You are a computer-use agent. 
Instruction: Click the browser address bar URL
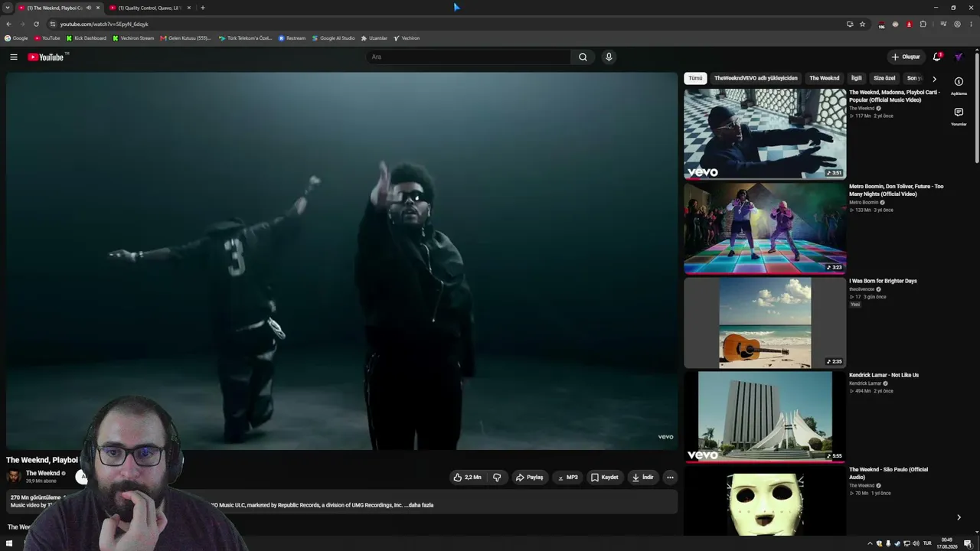[x=104, y=24]
